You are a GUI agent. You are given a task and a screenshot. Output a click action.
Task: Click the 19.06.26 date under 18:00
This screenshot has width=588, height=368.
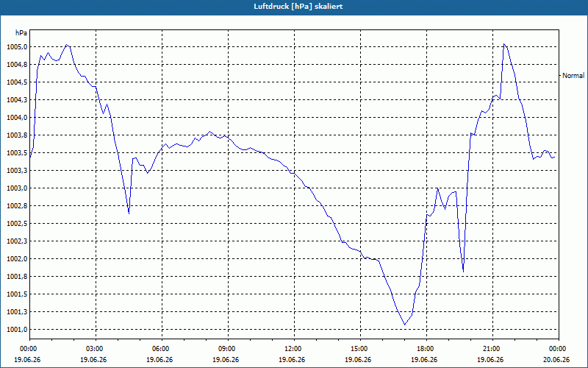(424, 359)
